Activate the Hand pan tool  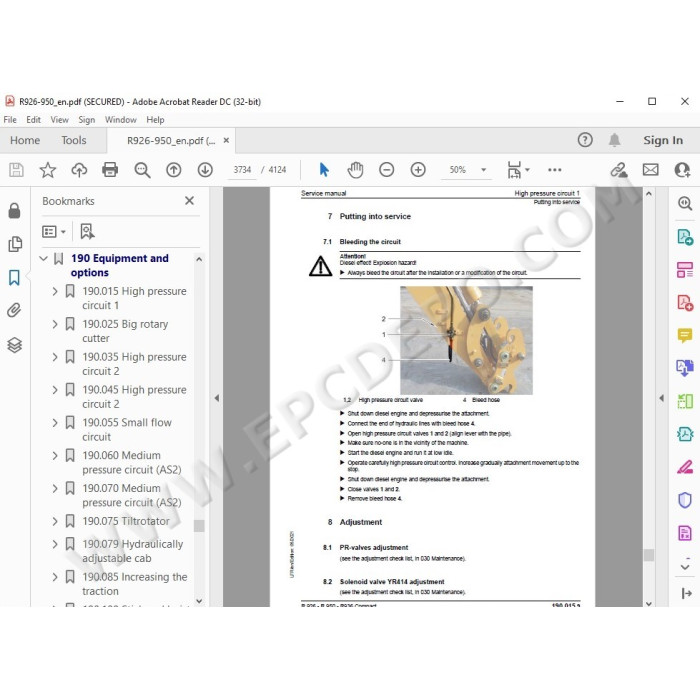coord(355,170)
